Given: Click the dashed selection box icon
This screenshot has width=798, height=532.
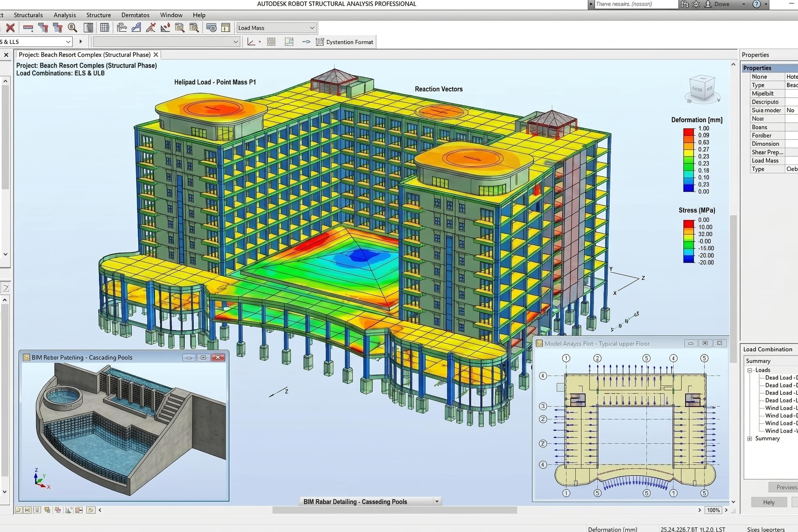Looking at the screenshot, I should pos(289,42).
